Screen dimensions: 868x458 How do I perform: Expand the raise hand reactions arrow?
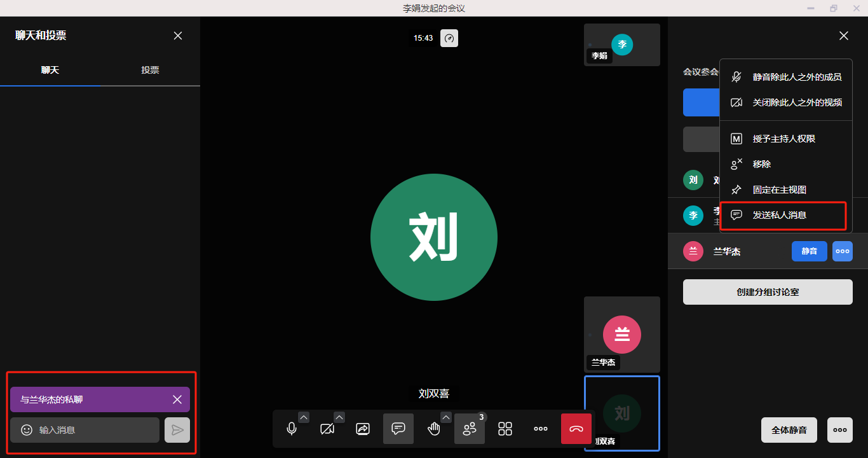pos(446,417)
